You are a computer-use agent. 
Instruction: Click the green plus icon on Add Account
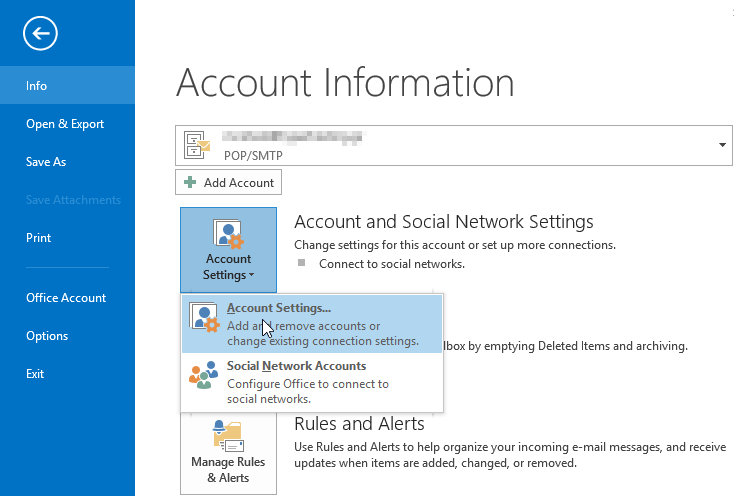tap(190, 182)
